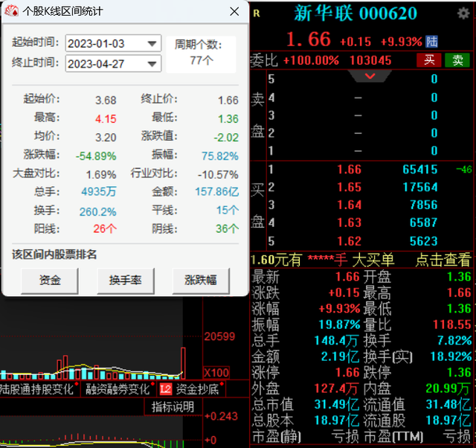
Task: Open the 终止时间 date dropdown
Action: 152,64
